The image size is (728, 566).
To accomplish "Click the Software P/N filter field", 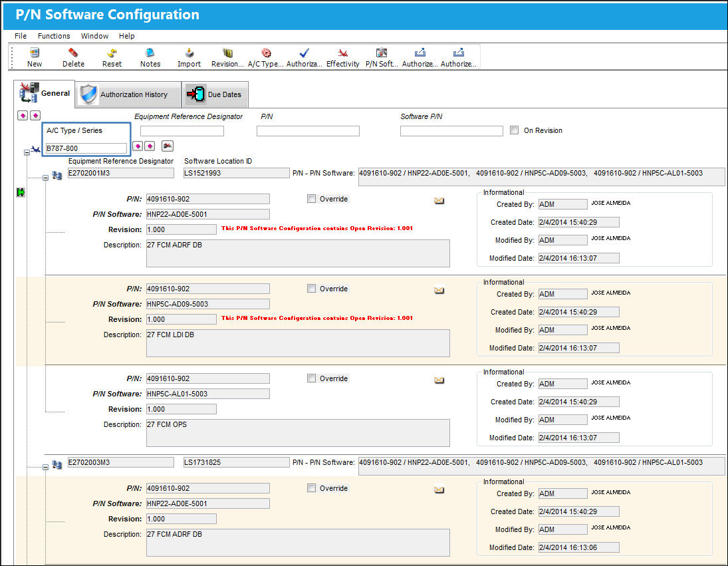I will point(451,131).
